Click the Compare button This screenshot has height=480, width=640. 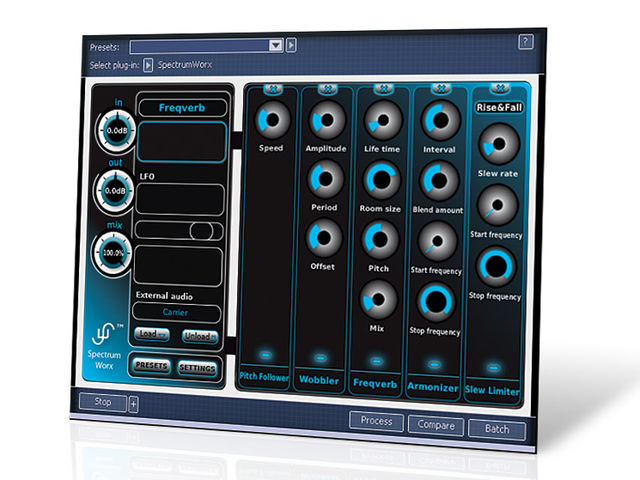436,425
